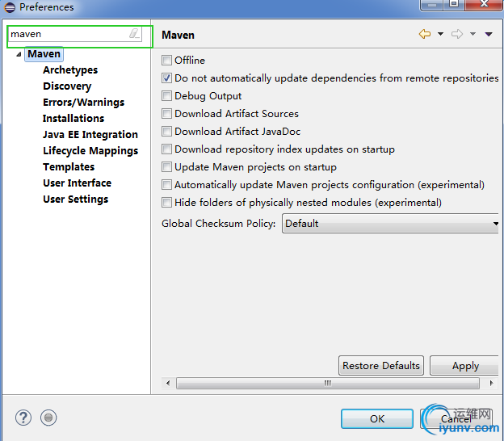This screenshot has height=441, width=504.
Task: Check Download Artifact Sources
Action: tap(166, 113)
